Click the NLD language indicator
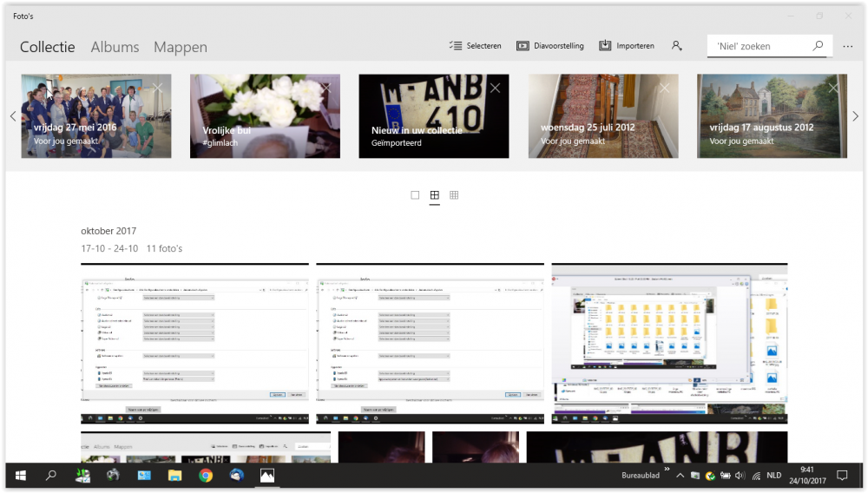The height and width of the screenshot is (493, 868). (x=774, y=476)
